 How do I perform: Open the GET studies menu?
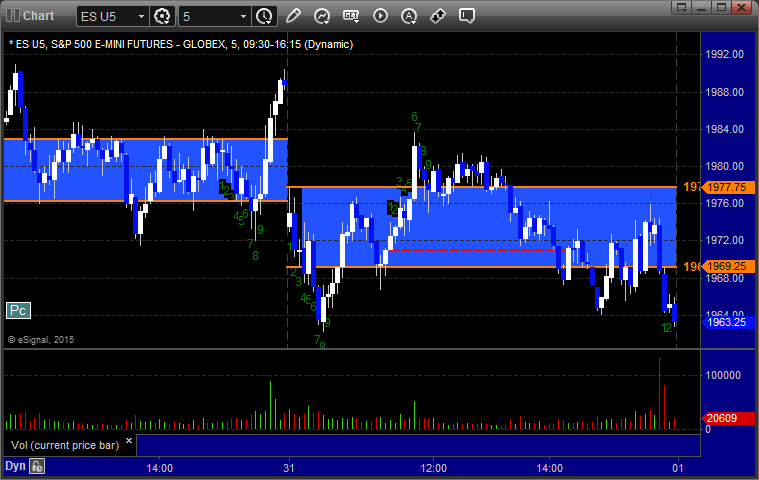click(351, 16)
